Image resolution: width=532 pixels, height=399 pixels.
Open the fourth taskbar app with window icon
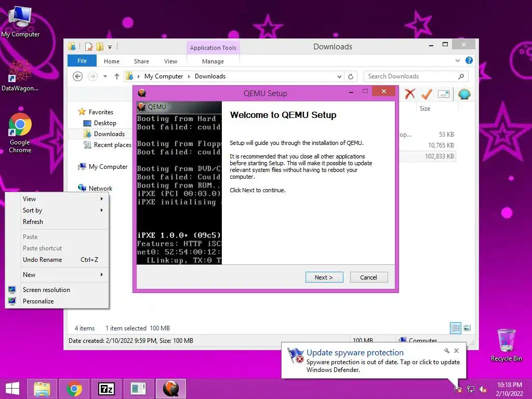pos(138,389)
